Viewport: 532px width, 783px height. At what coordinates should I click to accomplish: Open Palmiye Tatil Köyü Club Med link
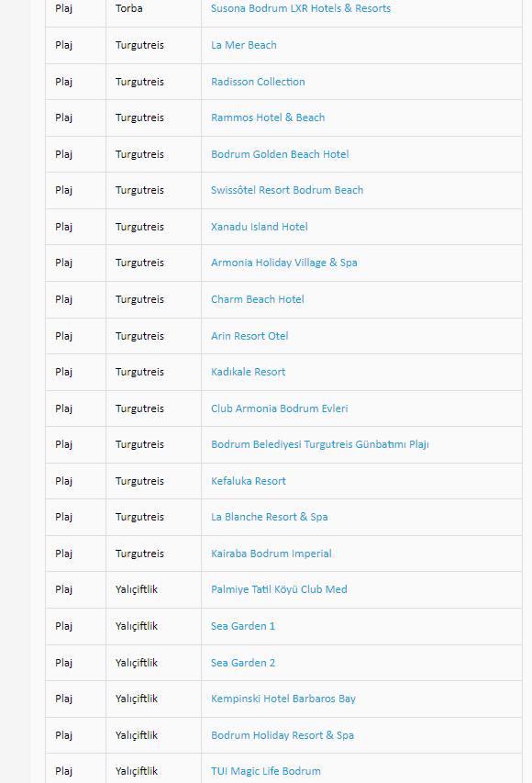click(x=279, y=589)
